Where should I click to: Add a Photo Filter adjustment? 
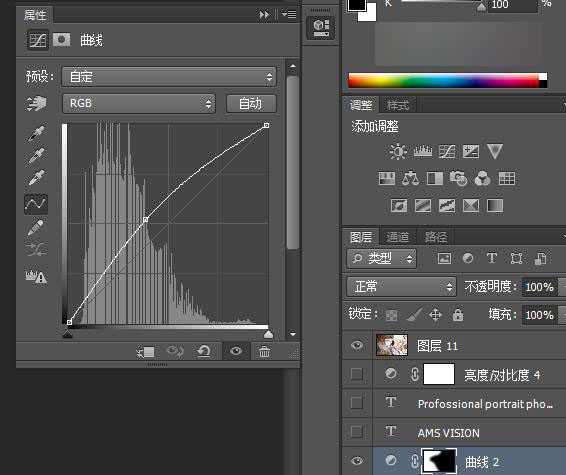tap(458, 178)
